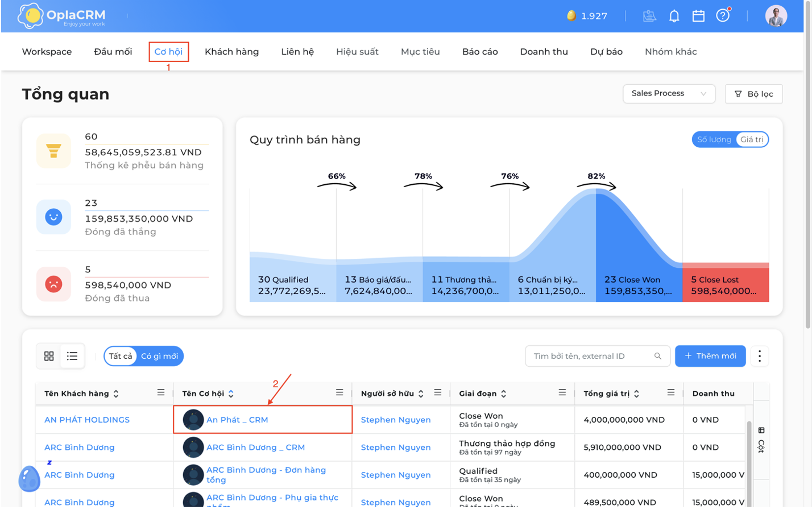Screen dimensions: 812x513
Task: Click the 30 Qualified funnel stage
Action: tap(293, 285)
